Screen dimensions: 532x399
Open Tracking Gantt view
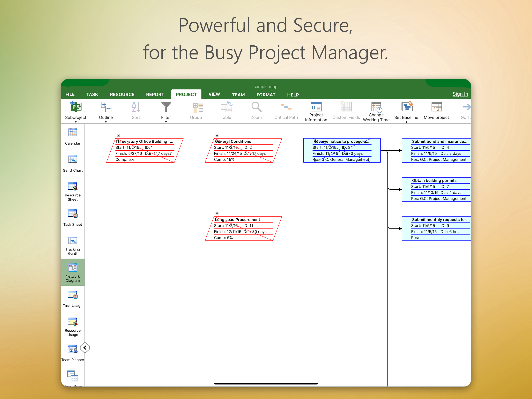click(73, 241)
